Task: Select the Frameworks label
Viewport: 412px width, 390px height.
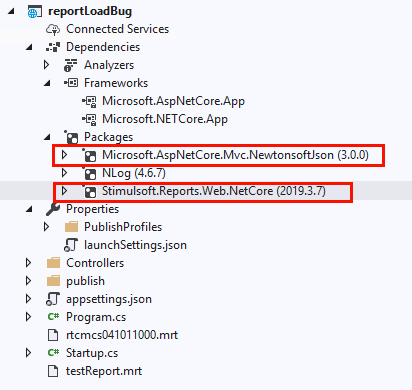Action: [x=116, y=83]
